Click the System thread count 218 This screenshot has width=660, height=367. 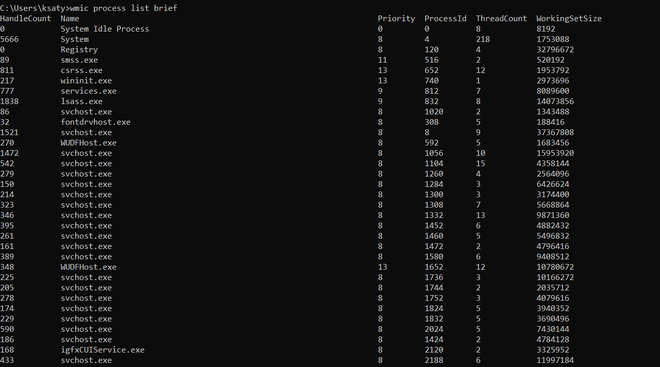[483, 39]
